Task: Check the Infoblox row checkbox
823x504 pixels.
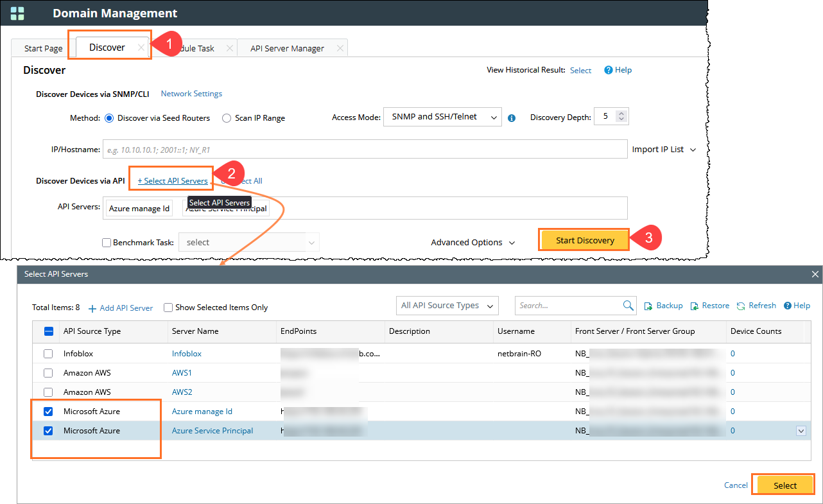Action: coord(48,354)
